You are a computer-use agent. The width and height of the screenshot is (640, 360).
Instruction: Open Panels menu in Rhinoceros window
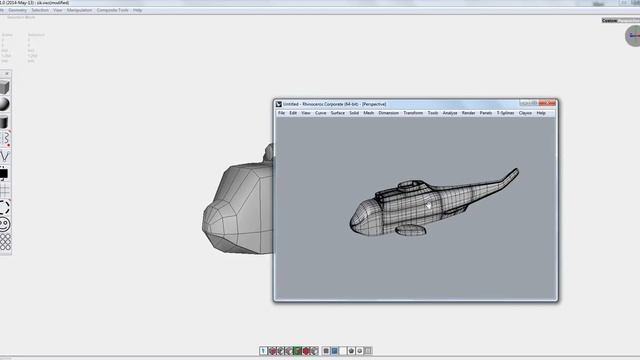(x=486, y=113)
